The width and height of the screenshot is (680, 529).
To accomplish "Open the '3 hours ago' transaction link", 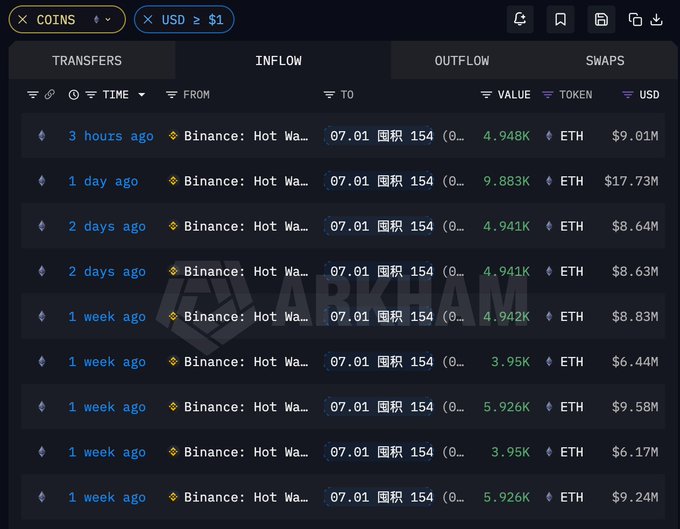I will tap(111, 136).
